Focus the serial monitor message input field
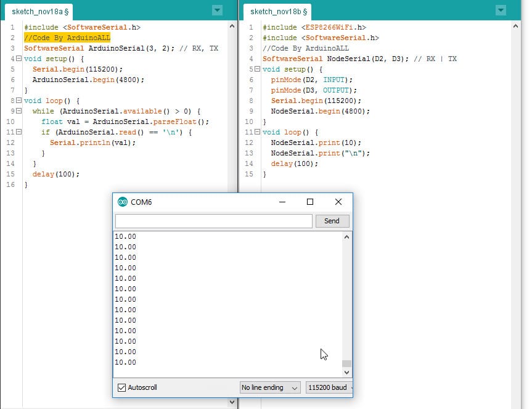Screen dimensions: 532x409 (214, 221)
